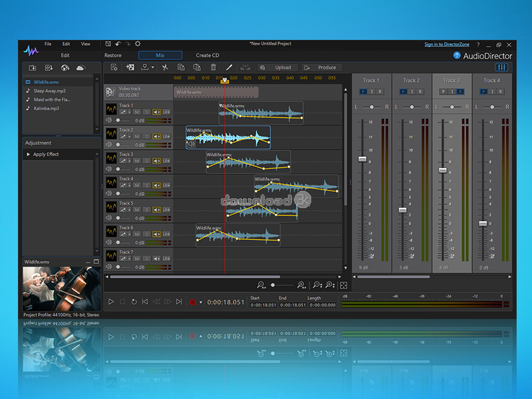Click the paste clip icon

[197, 68]
